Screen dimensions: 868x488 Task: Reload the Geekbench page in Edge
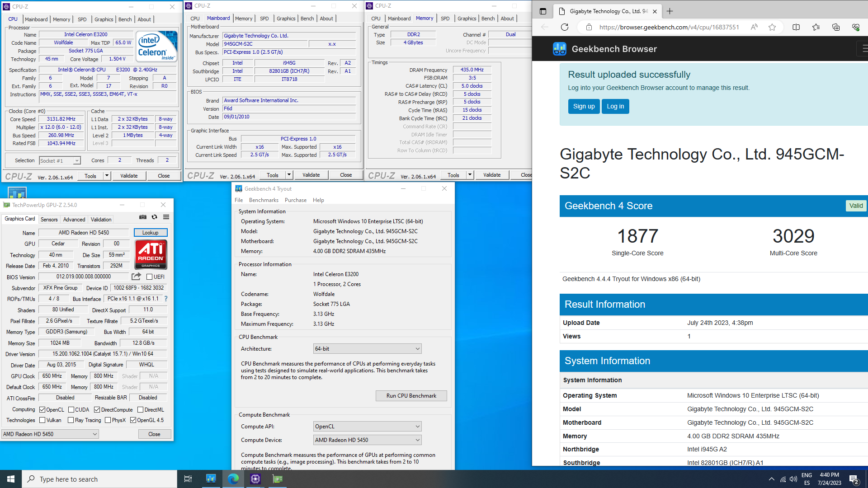pyautogui.click(x=565, y=27)
